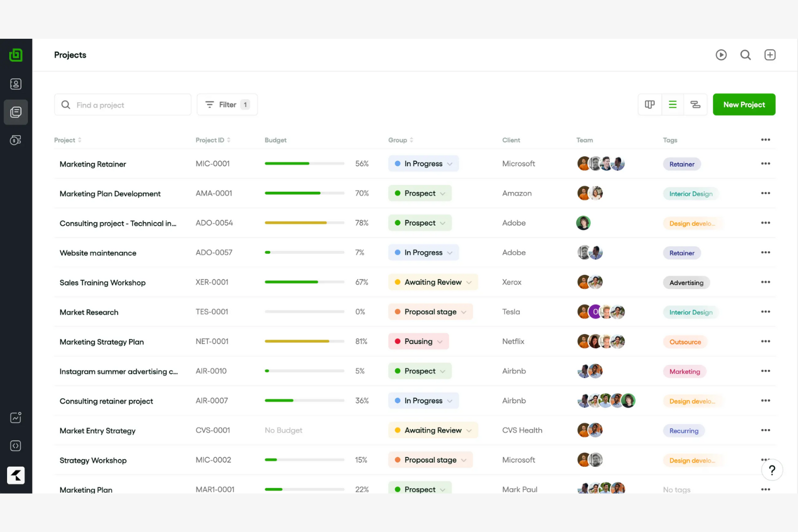
Task: Select the Projects tab in the sidebar
Action: coord(16,112)
